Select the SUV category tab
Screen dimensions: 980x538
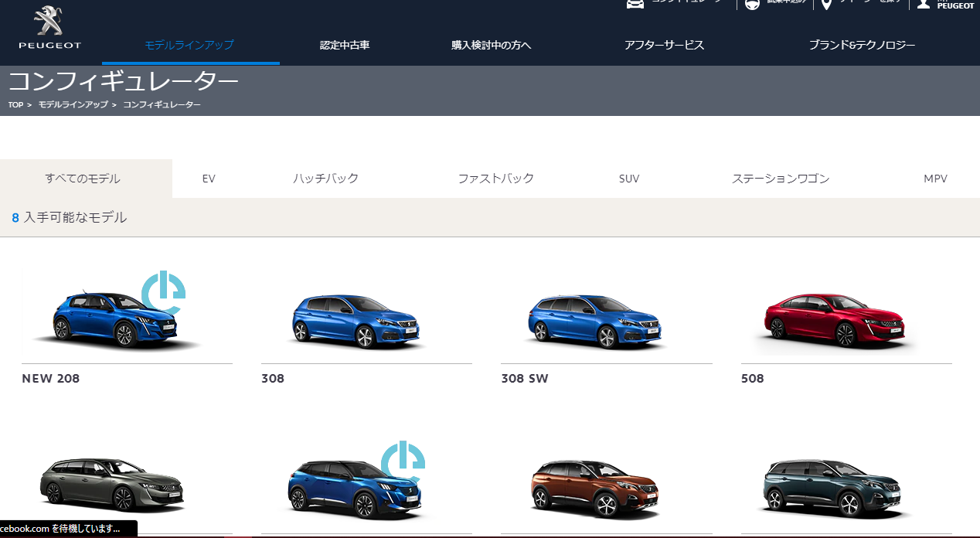click(629, 178)
